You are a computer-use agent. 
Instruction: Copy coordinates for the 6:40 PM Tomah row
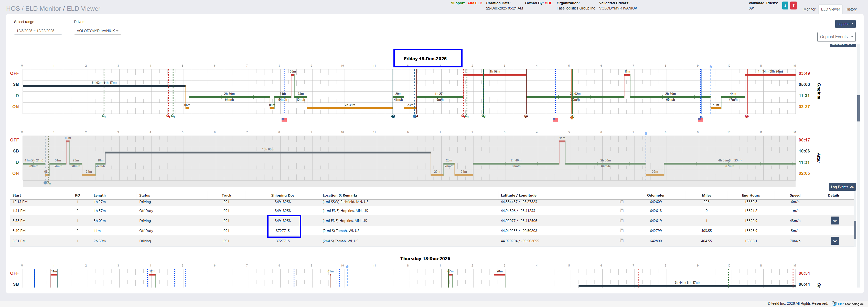click(621, 231)
